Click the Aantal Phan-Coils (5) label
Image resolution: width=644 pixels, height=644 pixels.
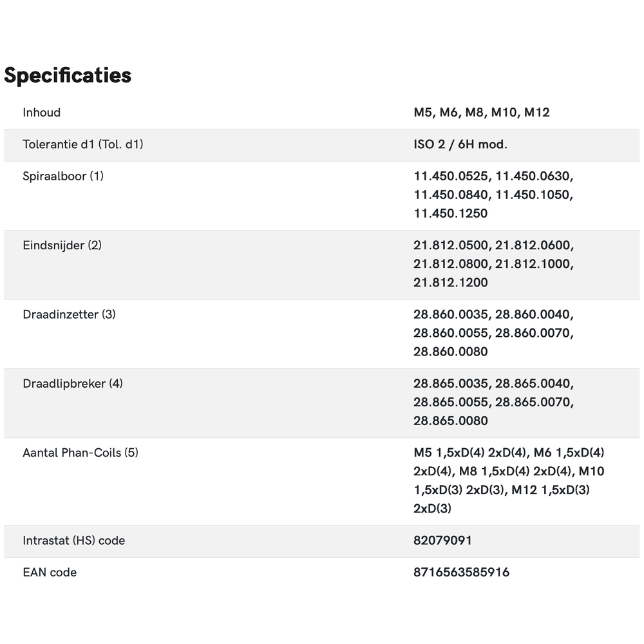[80, 453]
